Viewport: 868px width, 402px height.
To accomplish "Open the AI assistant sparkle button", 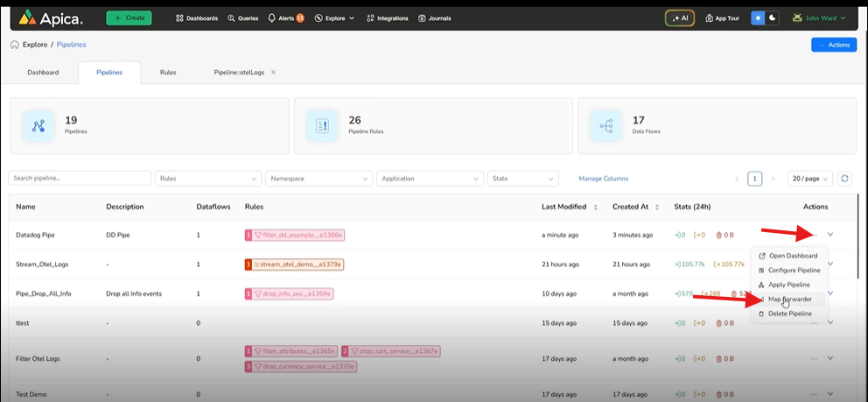I will click(679, 18).
